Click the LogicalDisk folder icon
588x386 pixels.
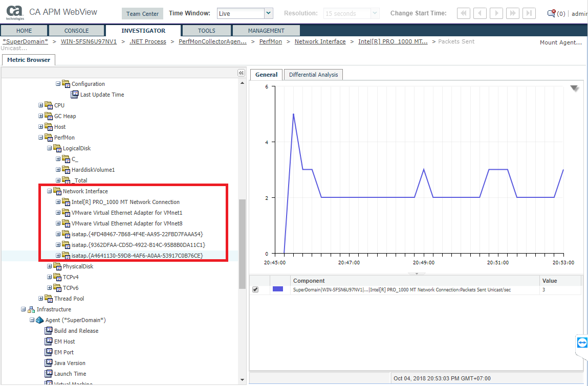(57, 148)
